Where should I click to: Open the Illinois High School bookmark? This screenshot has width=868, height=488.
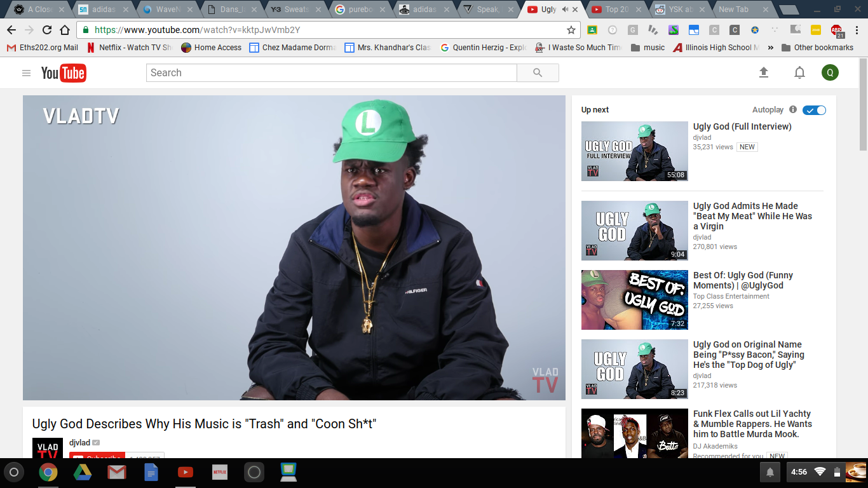click(717, 48)
